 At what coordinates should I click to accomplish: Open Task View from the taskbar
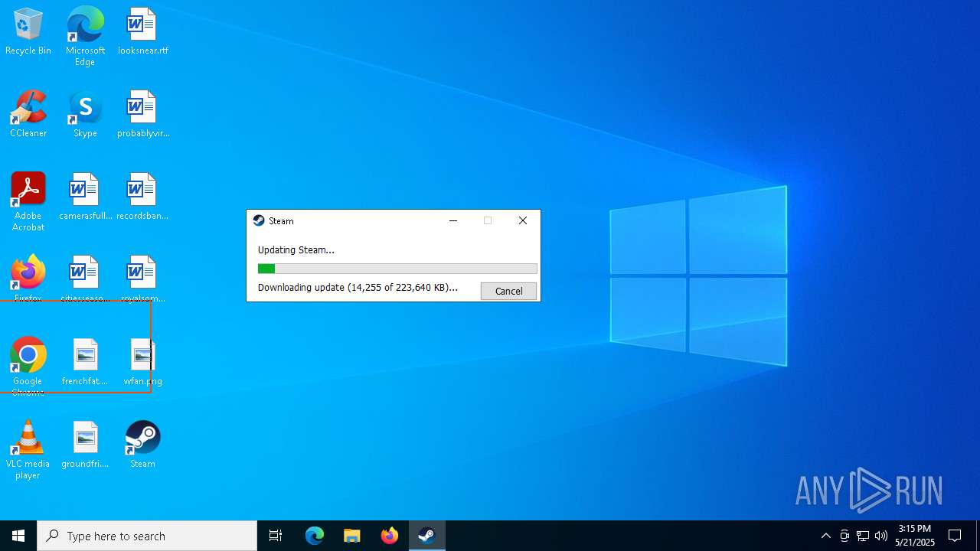click(x=276, y=536)
